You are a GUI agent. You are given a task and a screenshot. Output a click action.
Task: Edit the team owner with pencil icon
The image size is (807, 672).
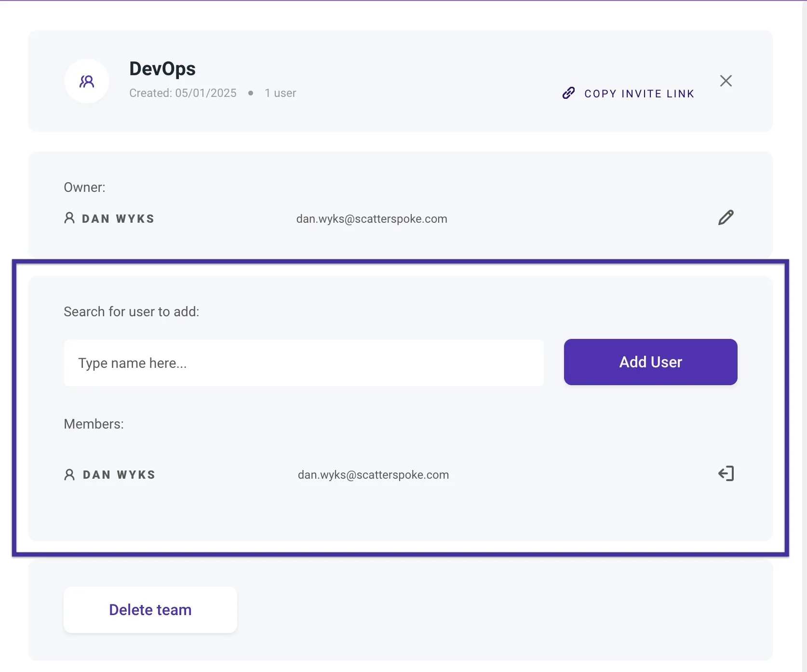pyautogui.click(x=726, y=218)
